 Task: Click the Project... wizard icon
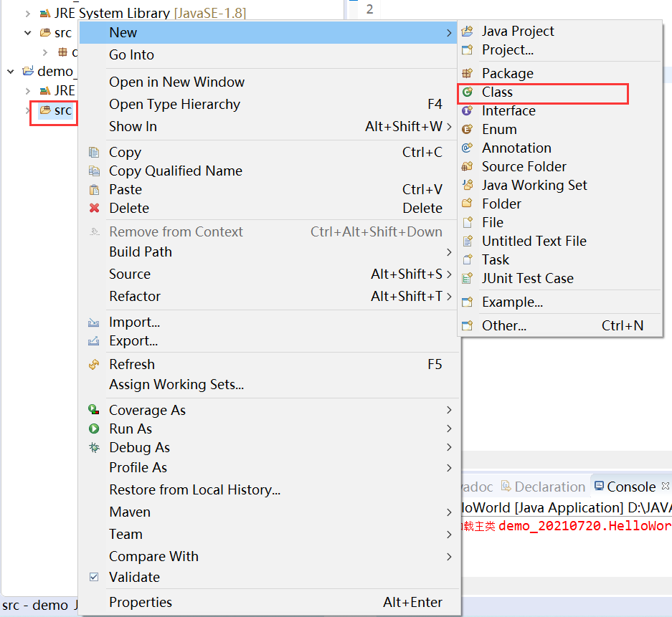(467, 49)
